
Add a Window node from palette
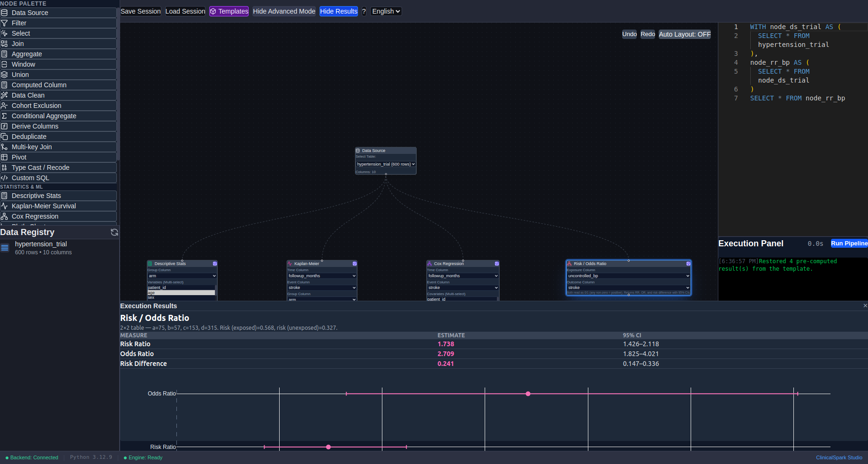(58, 64)
